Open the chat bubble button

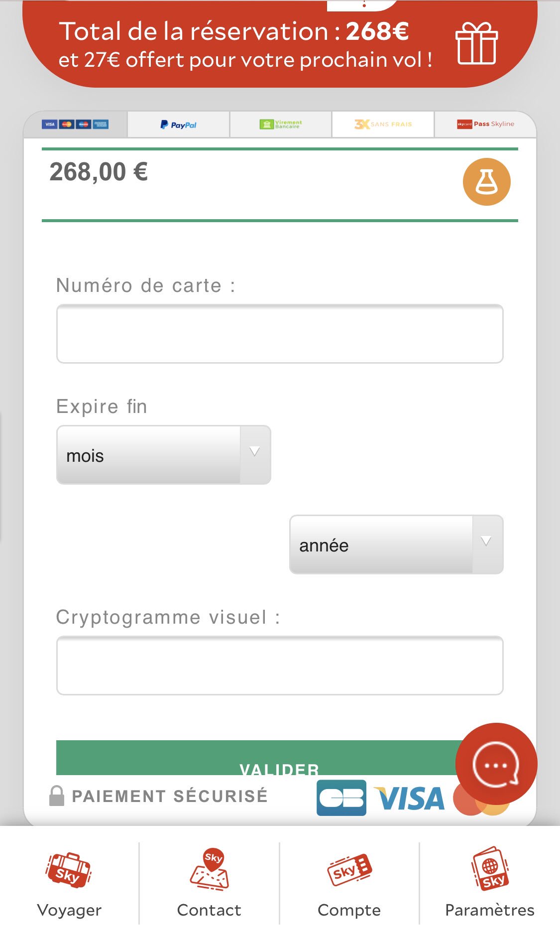tap(496, 764)
